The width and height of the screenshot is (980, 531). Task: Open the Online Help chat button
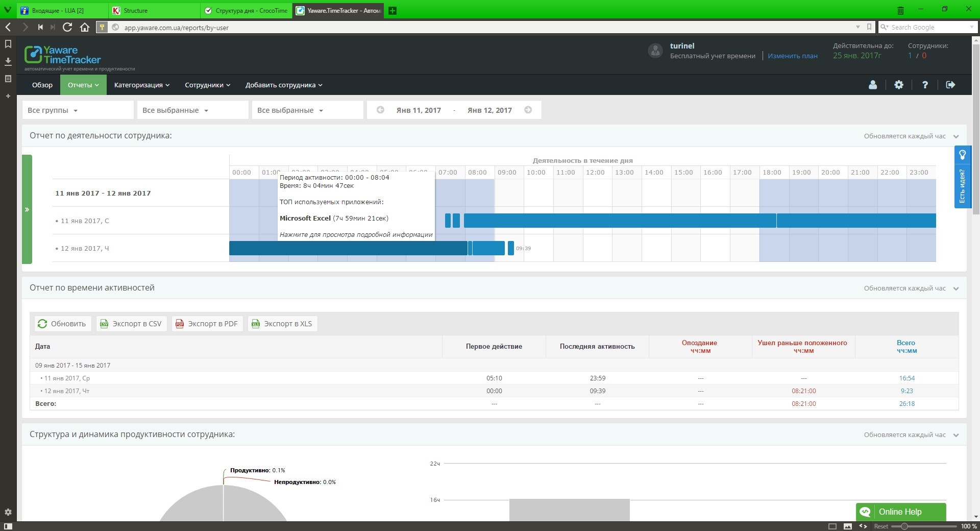(x=901, y=512)
